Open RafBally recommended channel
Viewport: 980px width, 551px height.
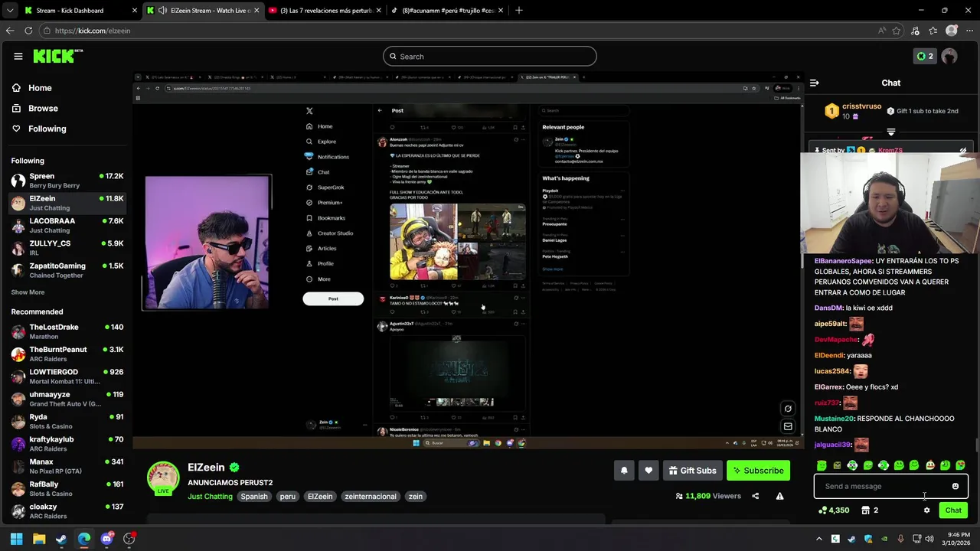pyautogui.click(x=67, y=489)
